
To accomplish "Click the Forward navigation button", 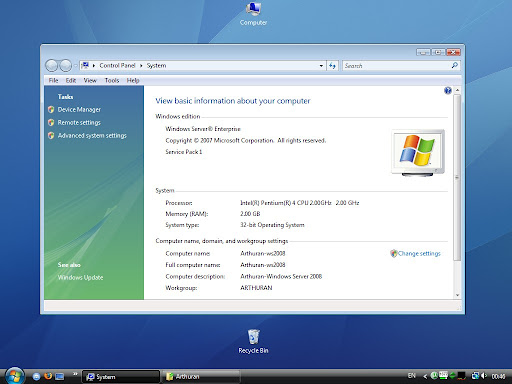I will pyautogui.click(x=65, y=65).
